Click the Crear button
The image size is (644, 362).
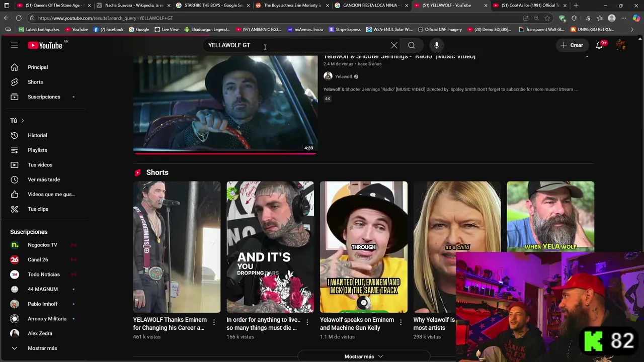(x=572, y=45)
